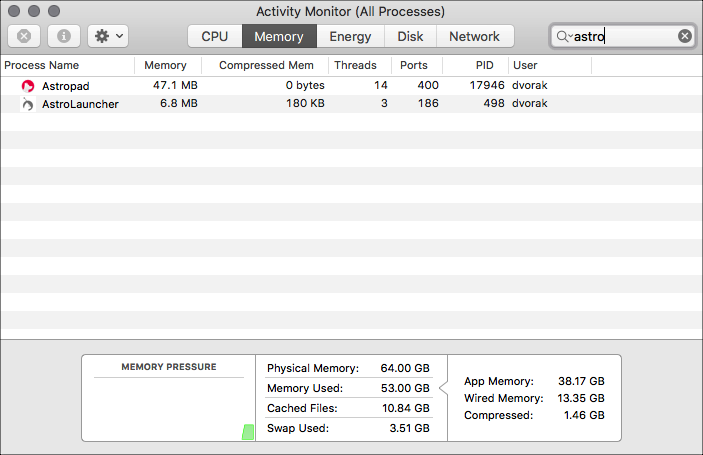Click PID value 17946
The width and height of the screenshot is (703, 455).
[487, 85]
